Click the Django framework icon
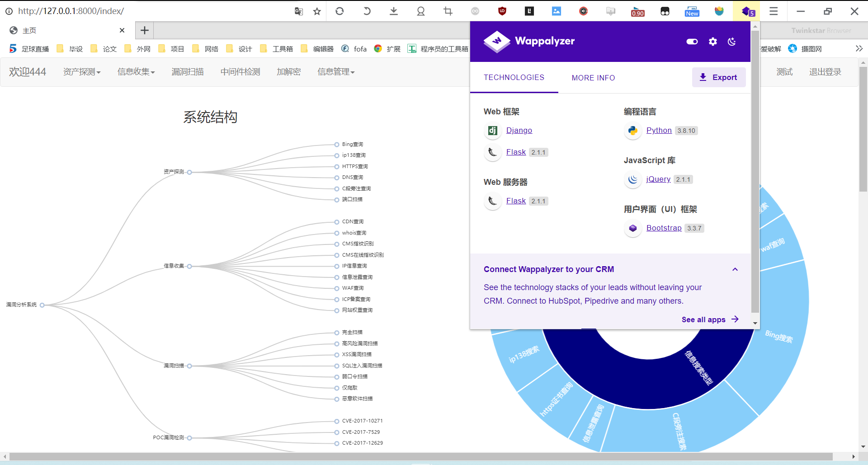Image resolution: width=868 pixels, height=465 pixels. (x=492, y=131)
